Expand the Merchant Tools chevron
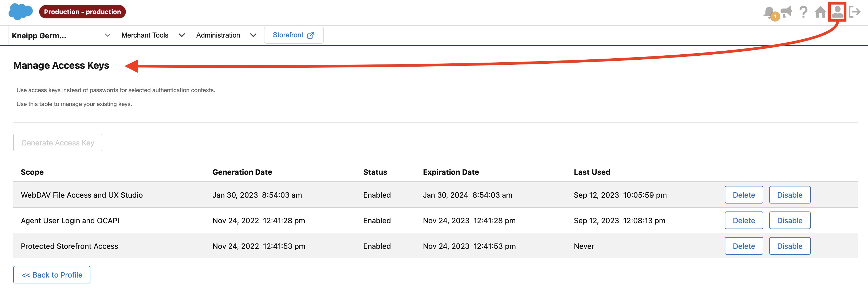 (182, 35)
